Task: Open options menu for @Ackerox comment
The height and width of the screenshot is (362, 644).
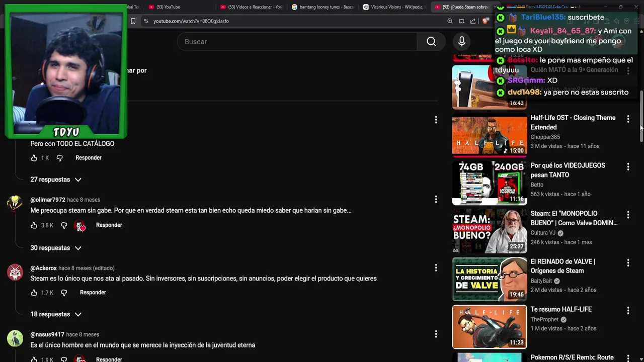Action: coord(436,268)
